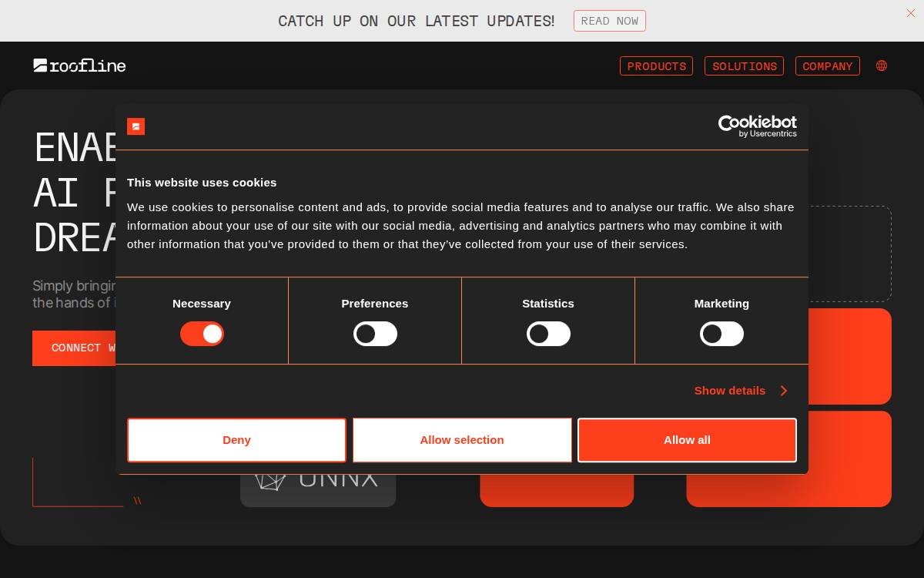Open the SOLUTIONS menu
Screen dimensions: 924x578
(744, 66)
